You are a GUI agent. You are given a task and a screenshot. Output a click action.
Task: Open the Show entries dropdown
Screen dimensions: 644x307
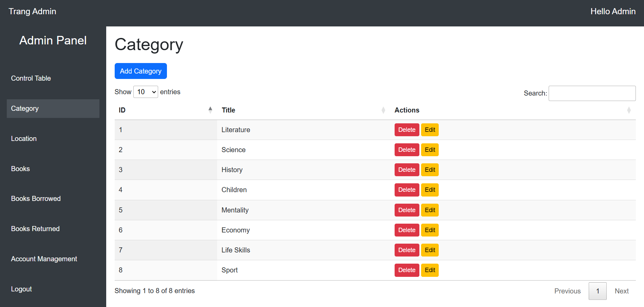(x=146, y=92)
